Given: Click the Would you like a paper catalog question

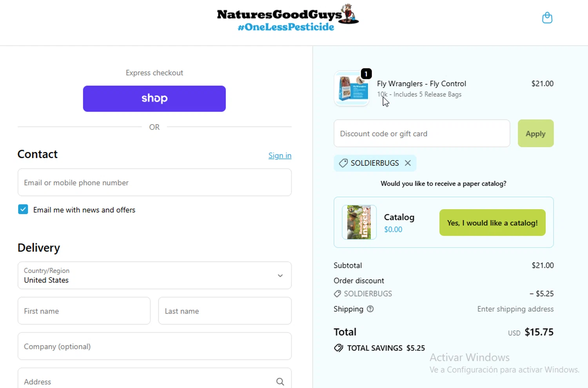Looking at the screenshot, I should (x=443, y=183).
